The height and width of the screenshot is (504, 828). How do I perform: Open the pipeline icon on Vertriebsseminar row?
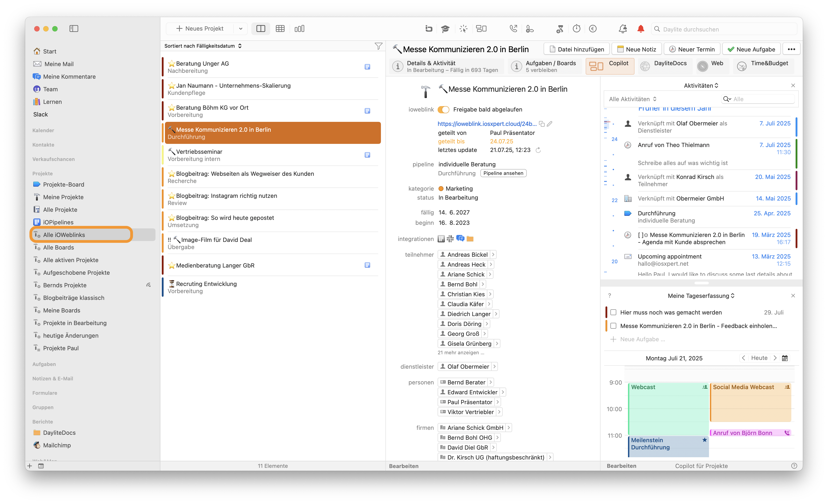367,155
